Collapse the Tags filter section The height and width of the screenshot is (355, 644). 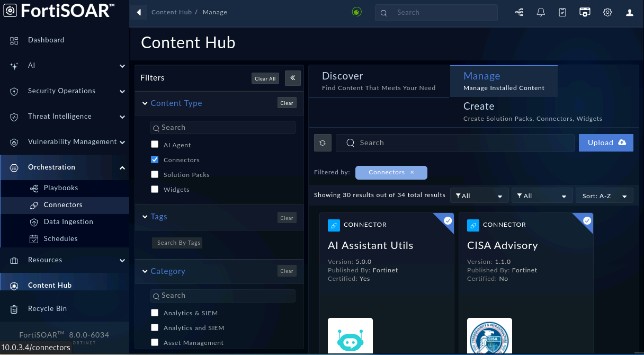point(145,217)
